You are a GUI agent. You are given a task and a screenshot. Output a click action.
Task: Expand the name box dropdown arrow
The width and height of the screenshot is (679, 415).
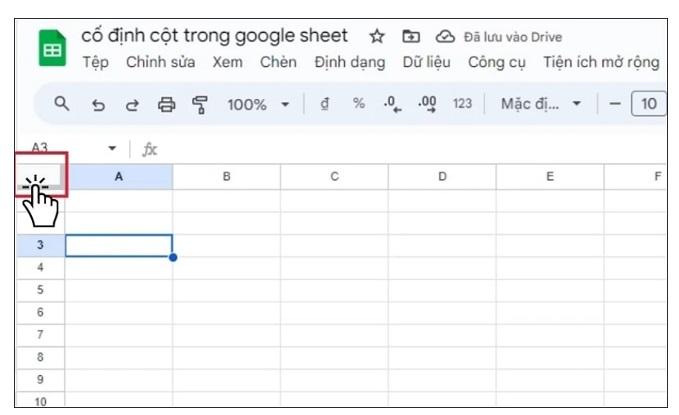(112, 149)
